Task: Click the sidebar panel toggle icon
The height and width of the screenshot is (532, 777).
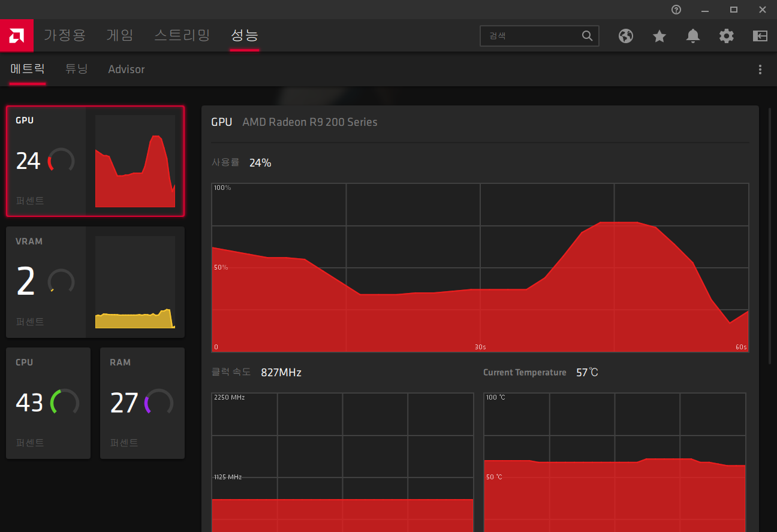Action: 760,36
